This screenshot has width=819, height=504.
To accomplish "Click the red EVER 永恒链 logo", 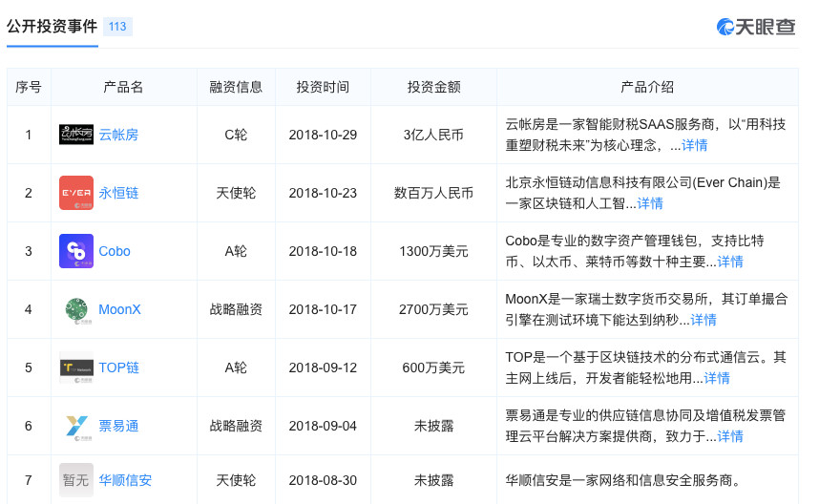I will [x=76, y=193].
